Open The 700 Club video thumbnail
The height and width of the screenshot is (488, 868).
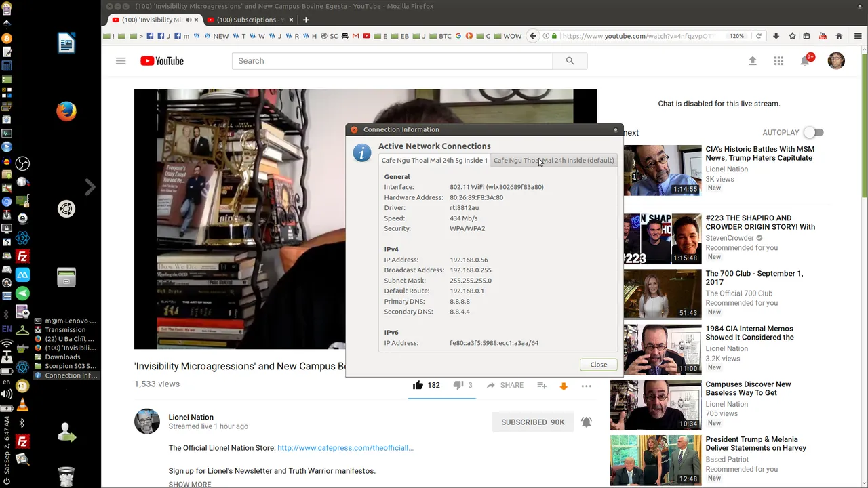click(x=663, y=294)
